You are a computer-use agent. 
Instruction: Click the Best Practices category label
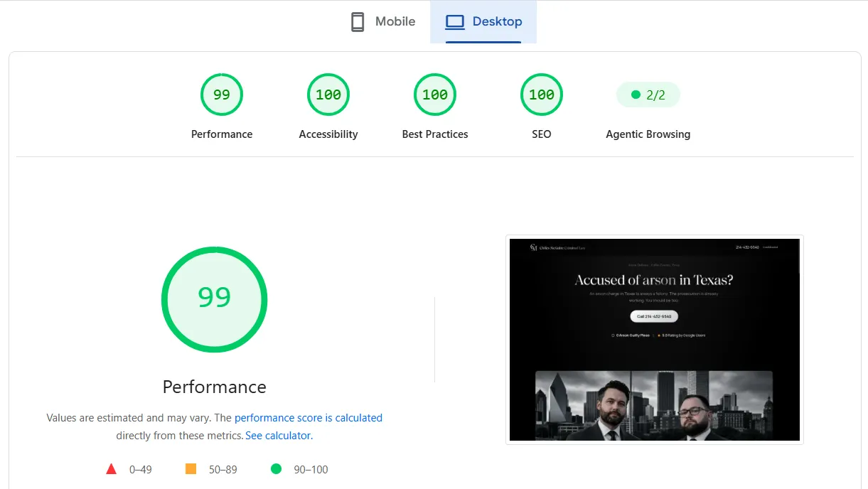[x=435, y=134]
